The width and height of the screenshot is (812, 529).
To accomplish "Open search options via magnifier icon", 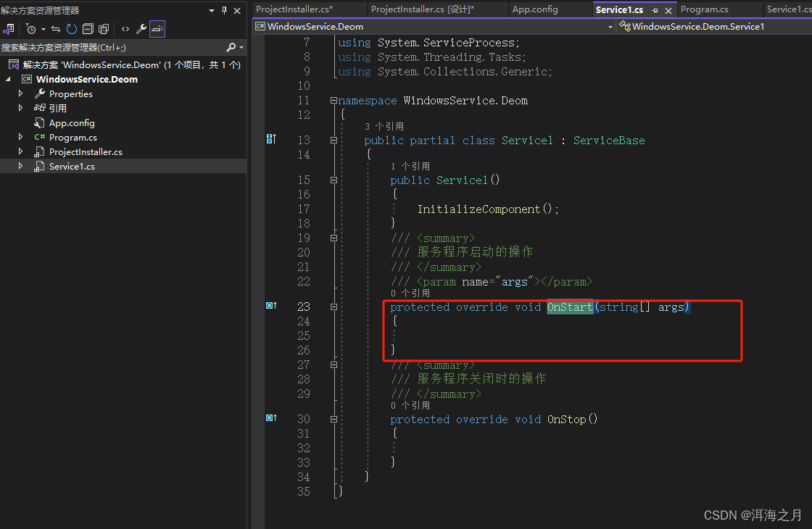I will coord(231,48).
